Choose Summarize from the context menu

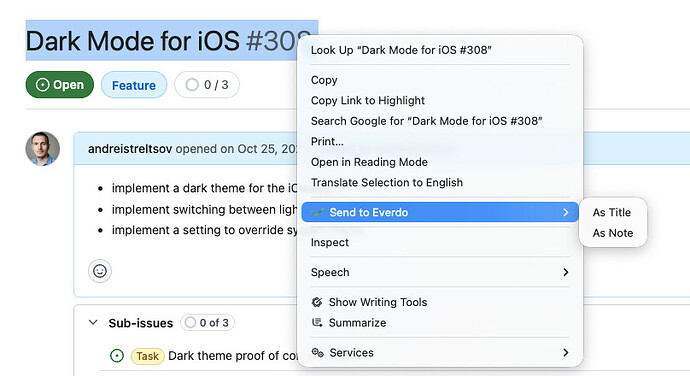click(x=440, y=323)
